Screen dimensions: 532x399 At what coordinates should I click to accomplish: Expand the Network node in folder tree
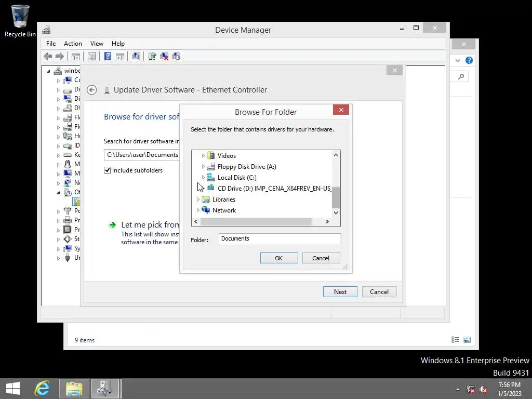pyautogui.click(x=198, y=210)
